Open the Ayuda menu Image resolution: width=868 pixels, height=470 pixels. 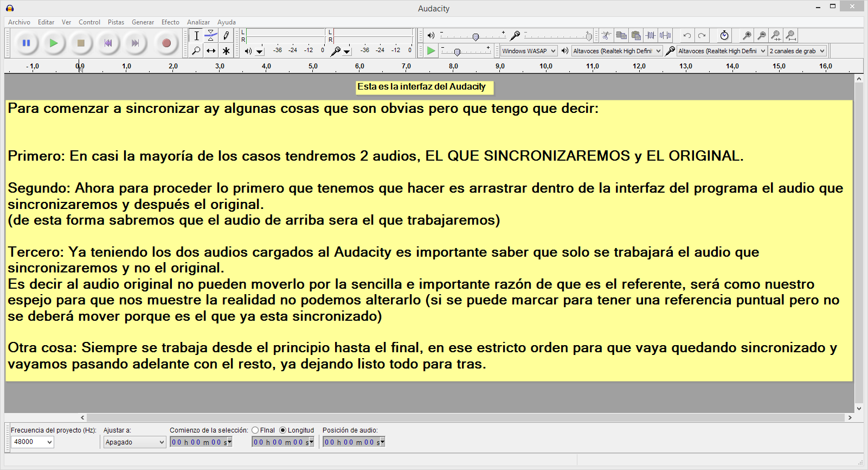pos(227,22)
